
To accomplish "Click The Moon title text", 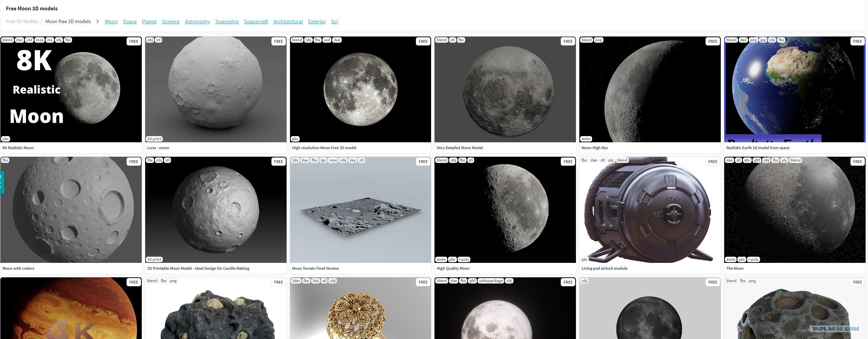I will tap(735, 268).
